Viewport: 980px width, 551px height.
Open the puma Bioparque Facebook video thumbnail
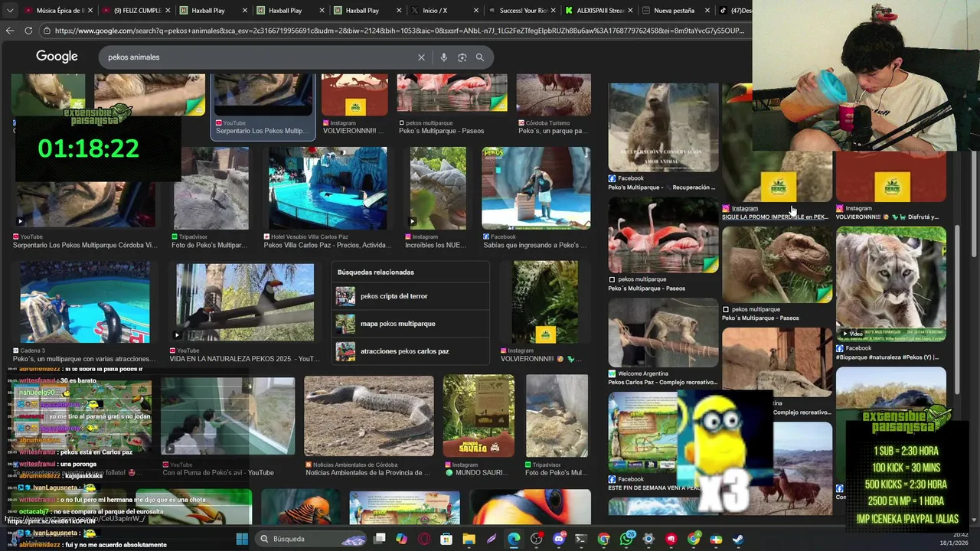(x=891, y=284)
